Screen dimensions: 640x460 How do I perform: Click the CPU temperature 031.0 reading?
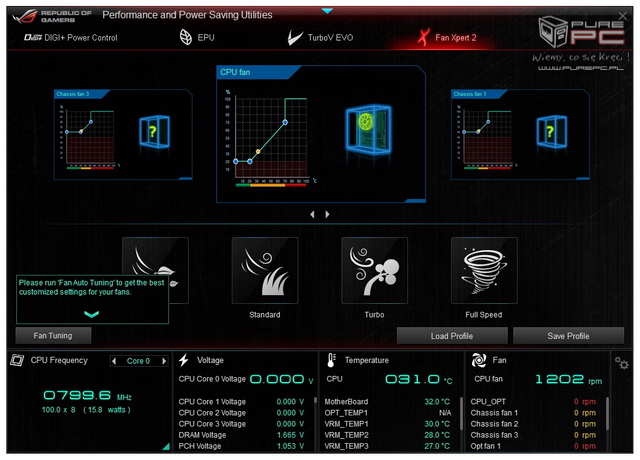[x=419, y=380]
